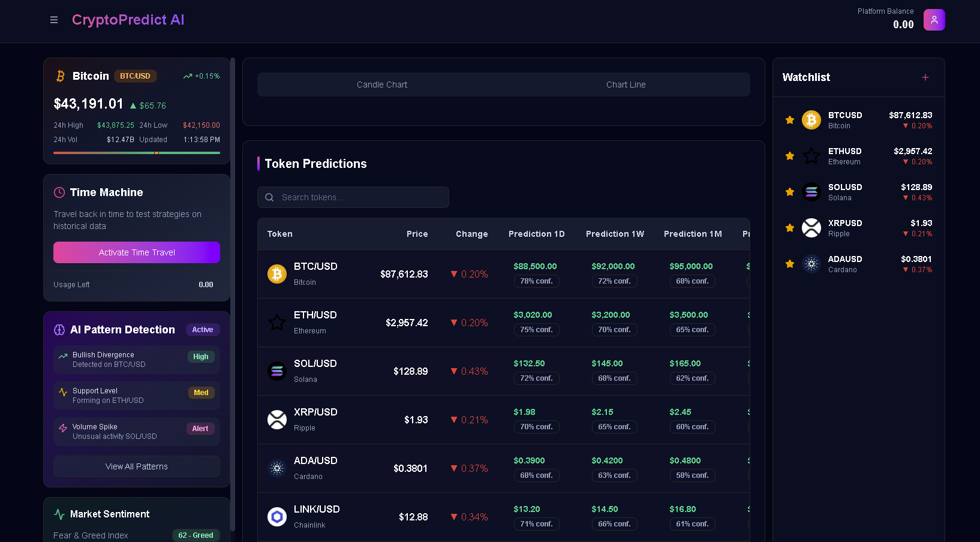Click the Cardano icon in Watchlist
Viewport: 980px width, 542px height.
tap(811, 264)
